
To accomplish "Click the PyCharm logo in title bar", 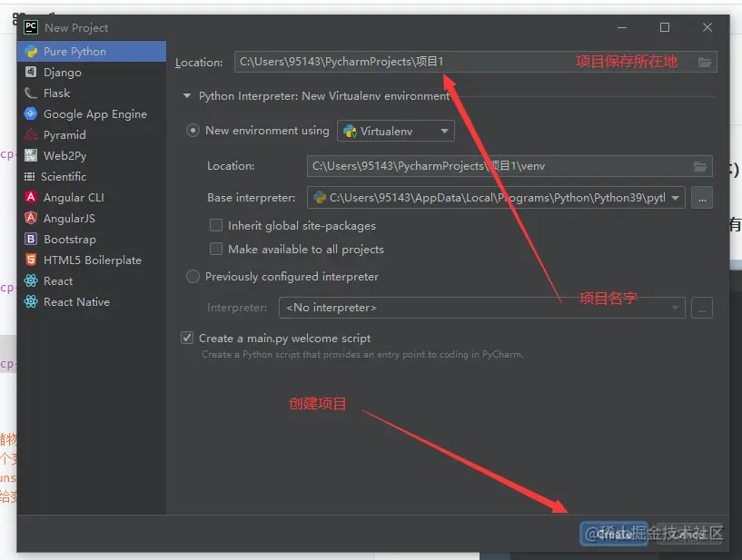I will [31, 27].
